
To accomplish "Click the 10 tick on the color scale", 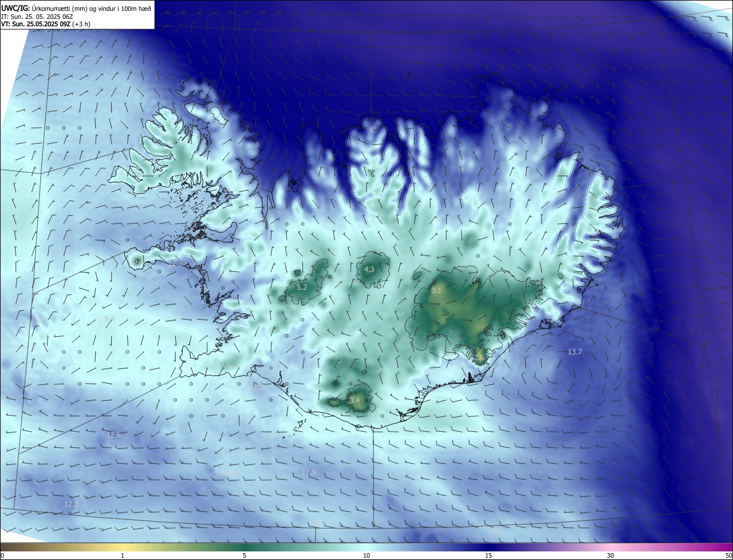I will pyautogui.click(x=366, y=555).
